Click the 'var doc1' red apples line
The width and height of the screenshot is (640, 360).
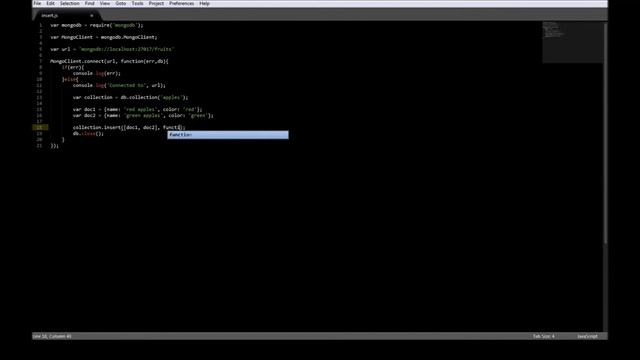[x=138, y=109]
